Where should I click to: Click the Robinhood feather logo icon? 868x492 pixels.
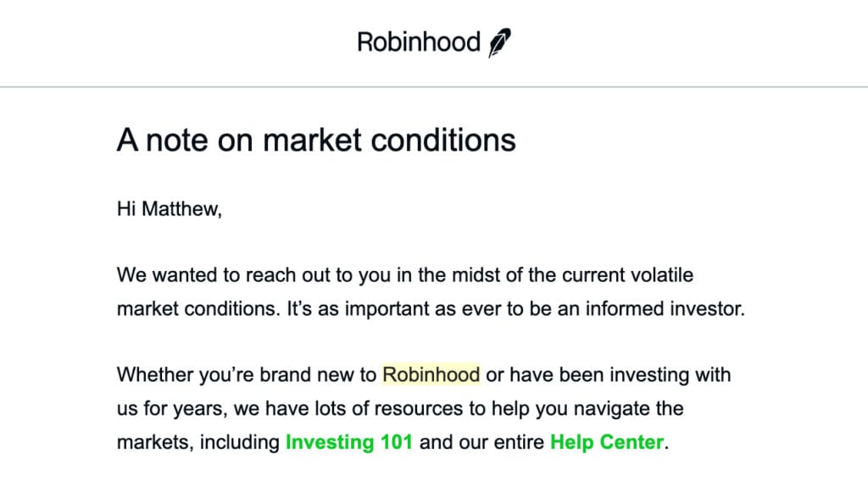tap(499, 42)
